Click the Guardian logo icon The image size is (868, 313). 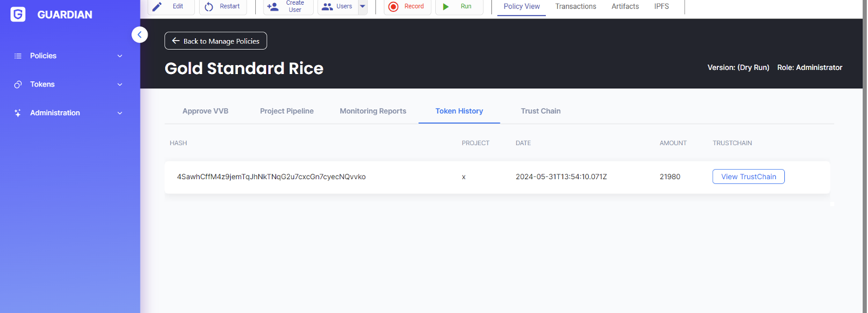coord(18,15)
